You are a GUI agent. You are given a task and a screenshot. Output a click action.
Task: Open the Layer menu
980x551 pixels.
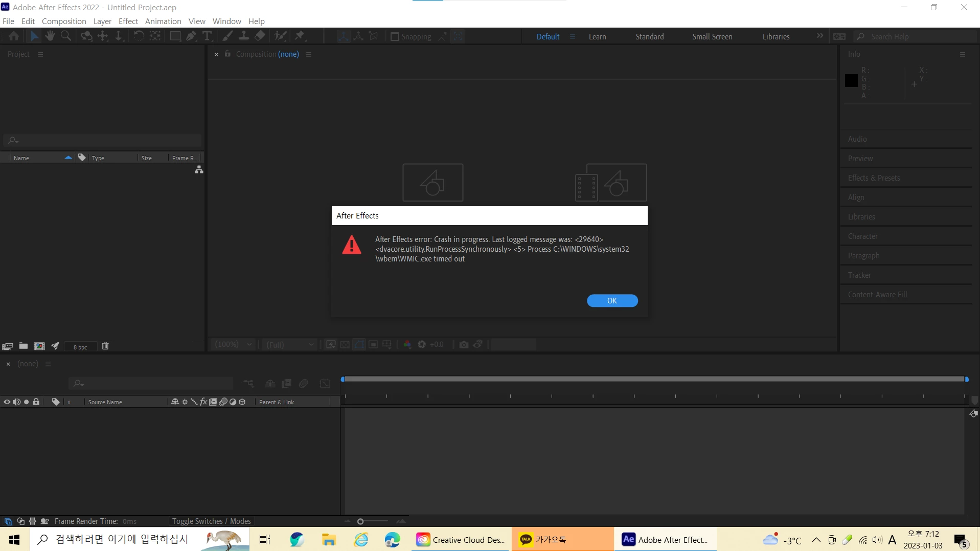pyautogui.click(x=102, y=21)
